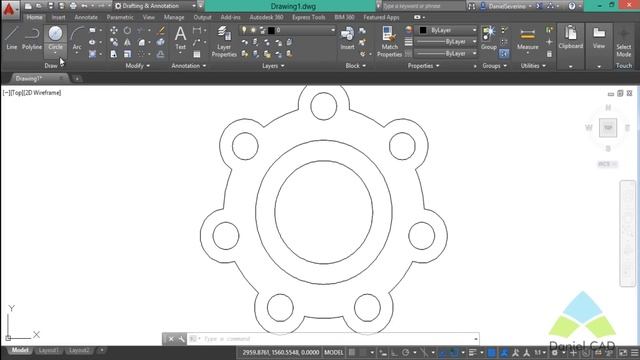Expand the Annotation panel
The width and height of the screenshot is (640, 360).
(x=189, y=66)
